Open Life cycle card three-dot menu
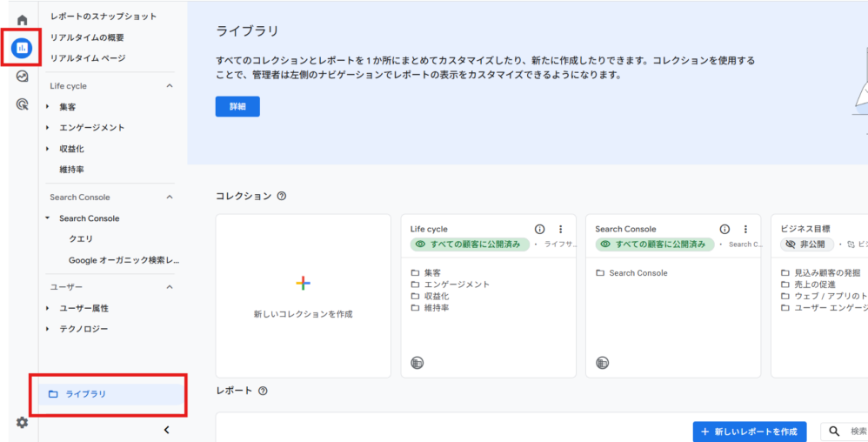This screenshot has height=442, width=868. 561,230
